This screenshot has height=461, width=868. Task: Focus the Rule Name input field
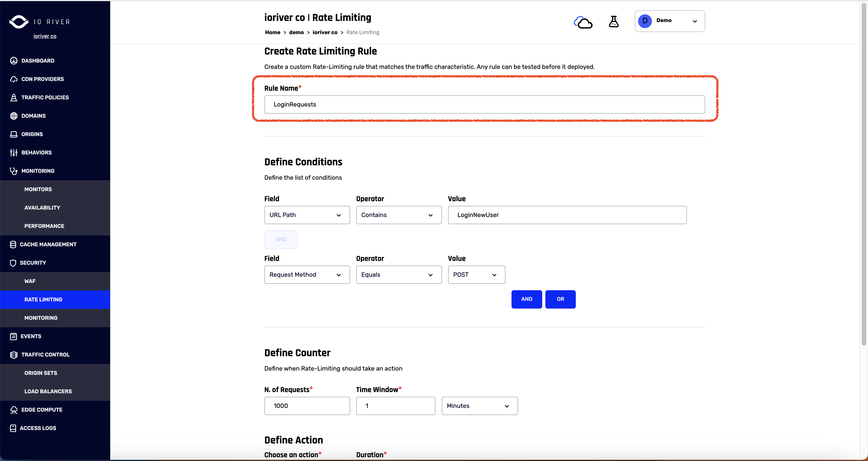(484, 104)
